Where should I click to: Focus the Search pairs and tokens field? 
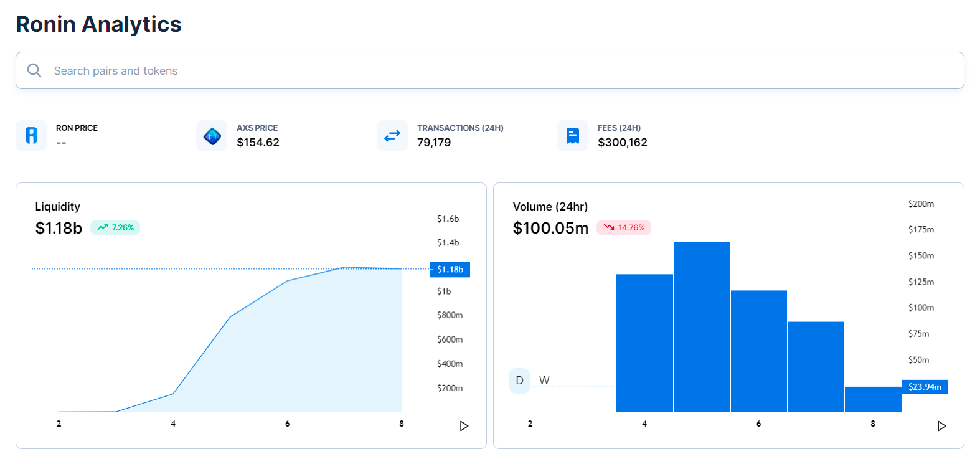(x=489, y=70)
